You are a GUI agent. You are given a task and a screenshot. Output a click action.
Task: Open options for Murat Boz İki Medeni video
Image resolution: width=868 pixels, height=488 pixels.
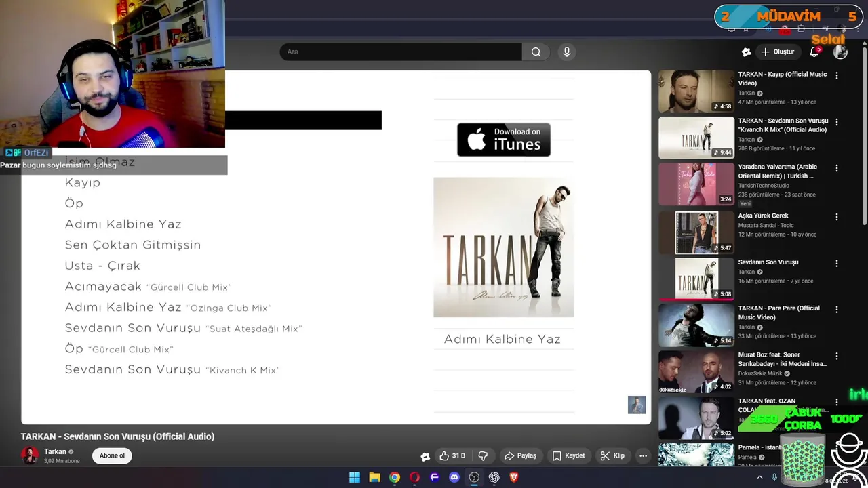point(837,356)
